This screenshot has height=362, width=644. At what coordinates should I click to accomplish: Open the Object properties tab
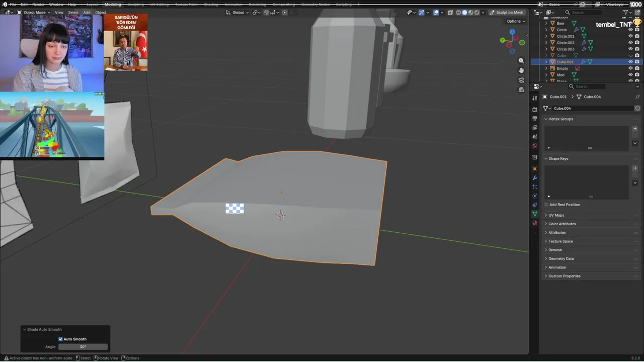(x=535, y=169)
